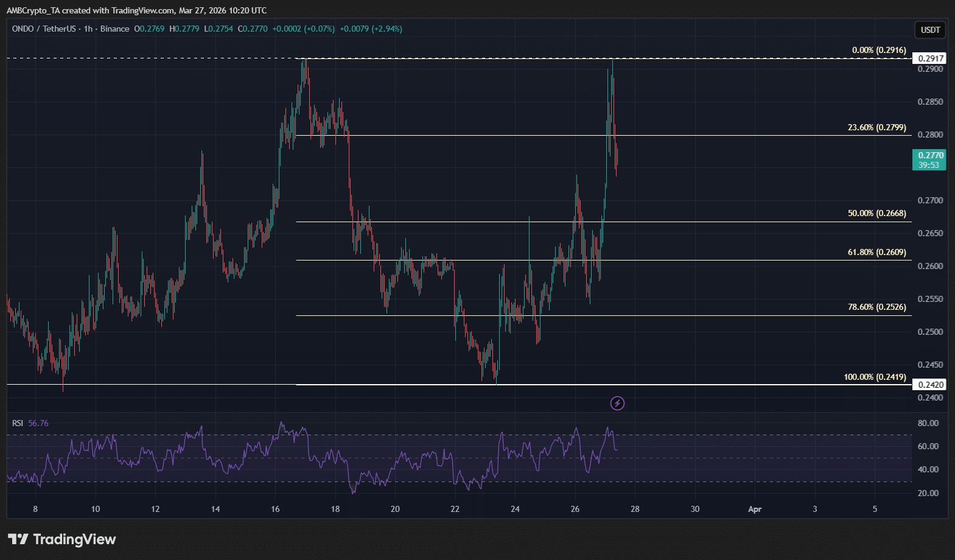Viewport: 955px width, 560px height.
Task: Click the 80.00 level on RSI scale
Action: 928,423
